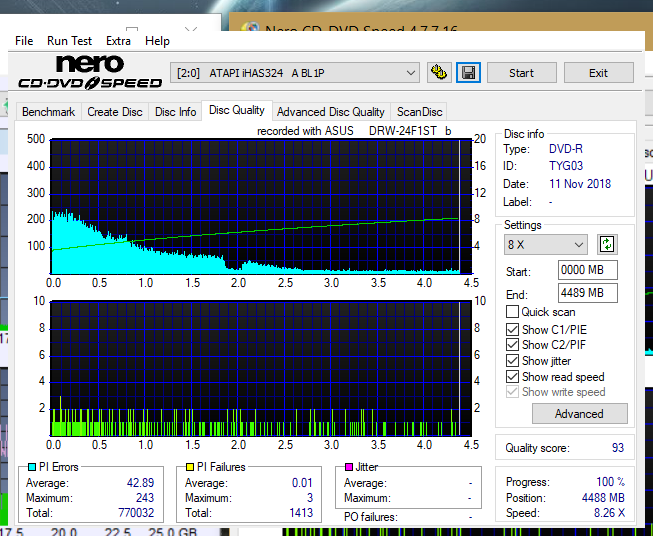Toggle the Show C2/PIF checkbox
Screen dimensions: 653x536
(x=512, y=344)
